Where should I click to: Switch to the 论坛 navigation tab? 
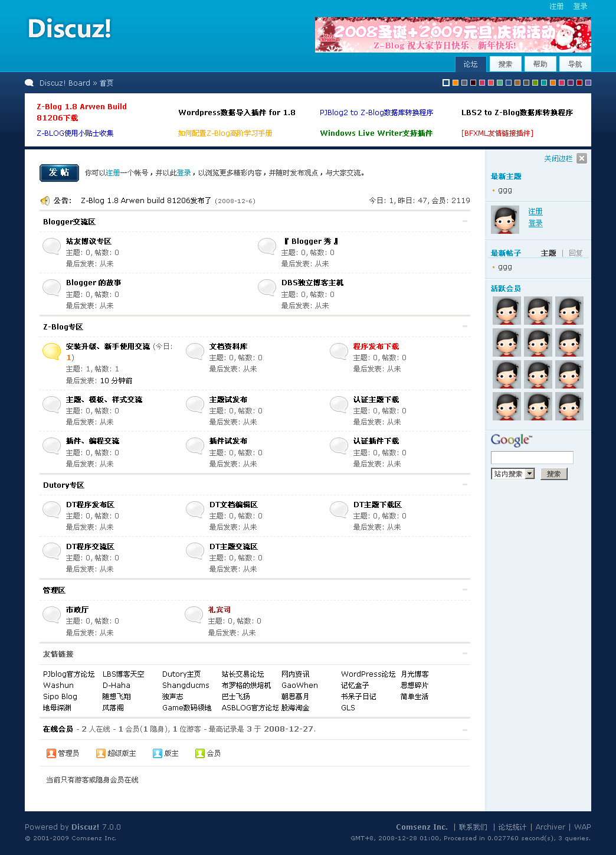click(x=471, y=64)
